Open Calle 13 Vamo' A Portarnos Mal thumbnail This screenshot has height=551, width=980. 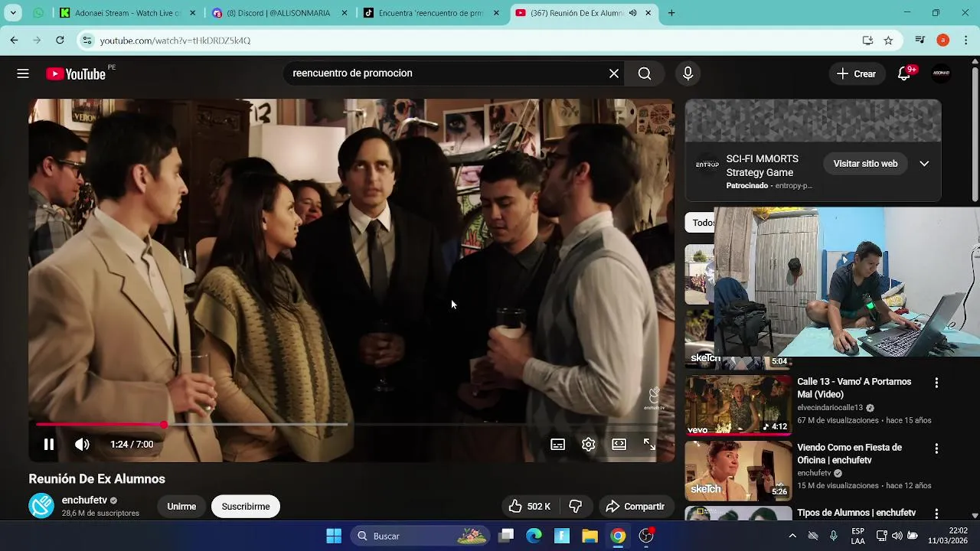738,405
